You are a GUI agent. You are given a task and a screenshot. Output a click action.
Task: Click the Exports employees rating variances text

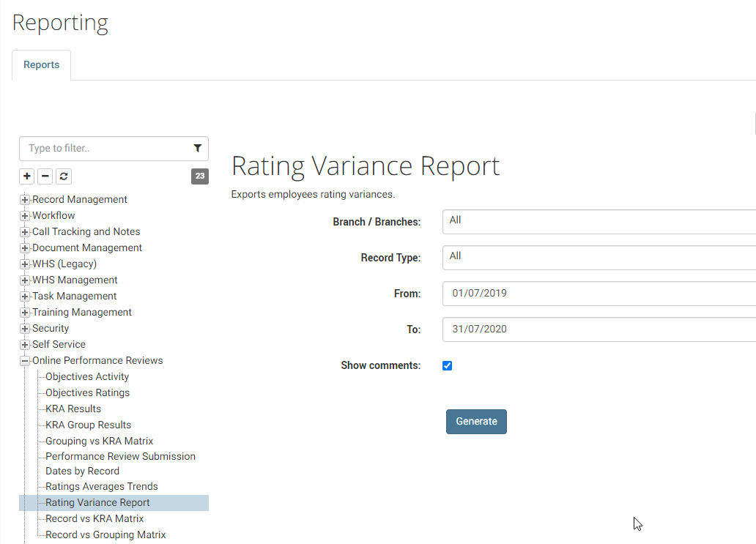313,194
